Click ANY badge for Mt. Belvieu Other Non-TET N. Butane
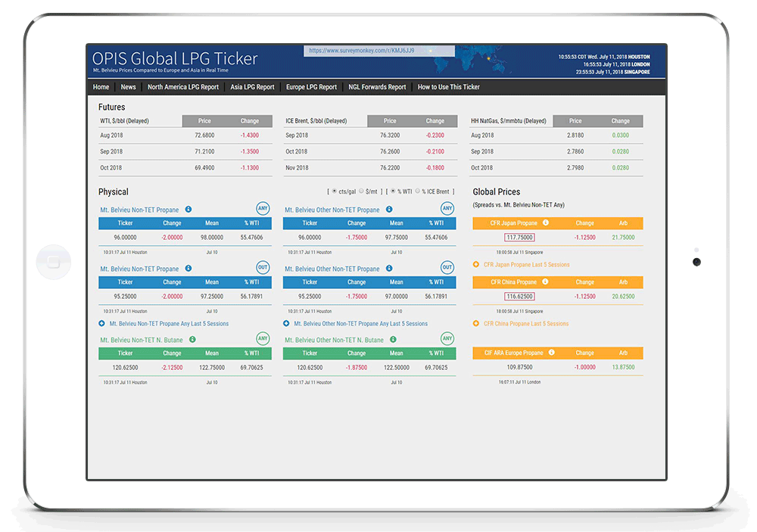Image resolution: width=757 pixels, height=532 pixels. [447, 339]
